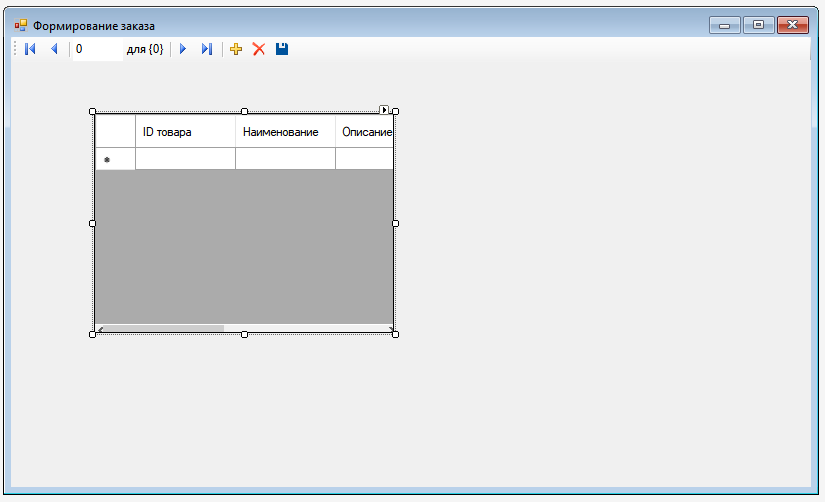Click the current position field showing 0
Image resolution: width=825 pixels, height=502 pixels.
tap(97, 49)
